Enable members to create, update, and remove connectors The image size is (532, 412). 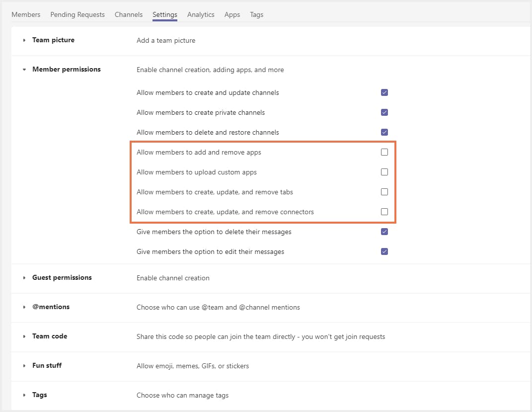pyautogui.click(x=384, y=212)
